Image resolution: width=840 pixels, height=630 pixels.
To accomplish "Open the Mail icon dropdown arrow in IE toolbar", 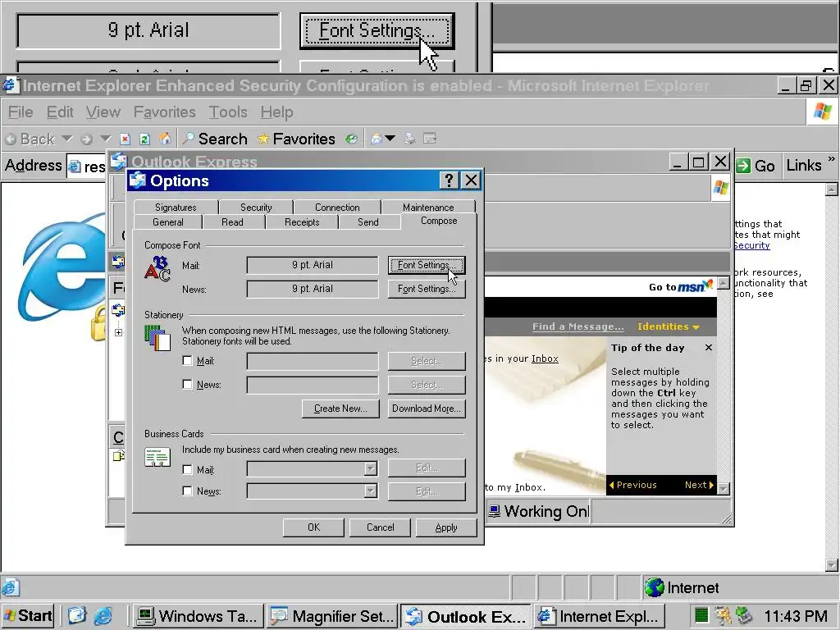I will pyautogui.click(x=390, y=139).
